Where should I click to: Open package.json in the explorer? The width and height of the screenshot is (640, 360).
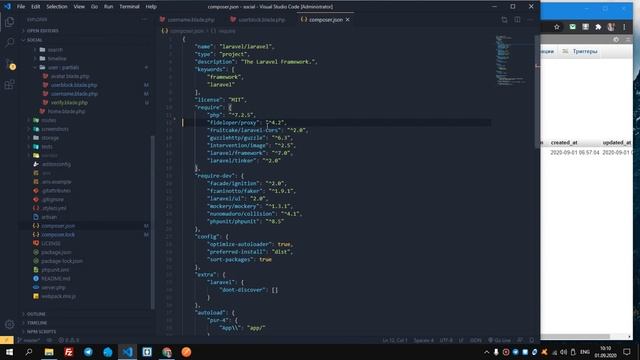[x=56, y=252]
